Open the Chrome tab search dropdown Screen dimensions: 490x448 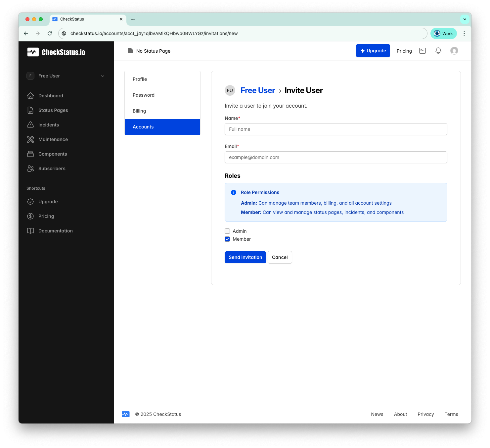pos(465,19)
